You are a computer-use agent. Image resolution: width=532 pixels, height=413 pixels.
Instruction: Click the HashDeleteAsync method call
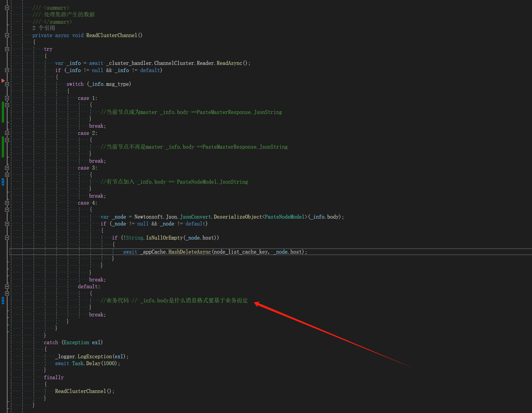[189, 252]
